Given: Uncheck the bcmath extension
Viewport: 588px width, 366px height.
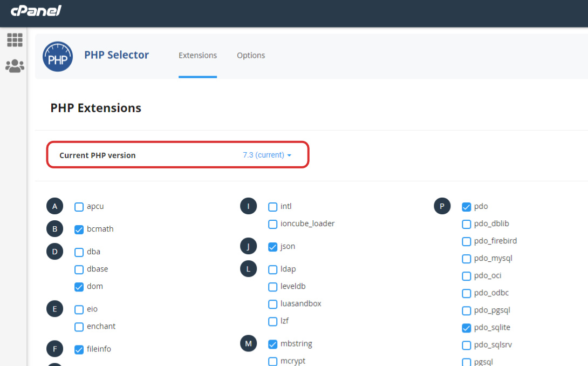Looking at the screenshot, I should tap(79, 229).
